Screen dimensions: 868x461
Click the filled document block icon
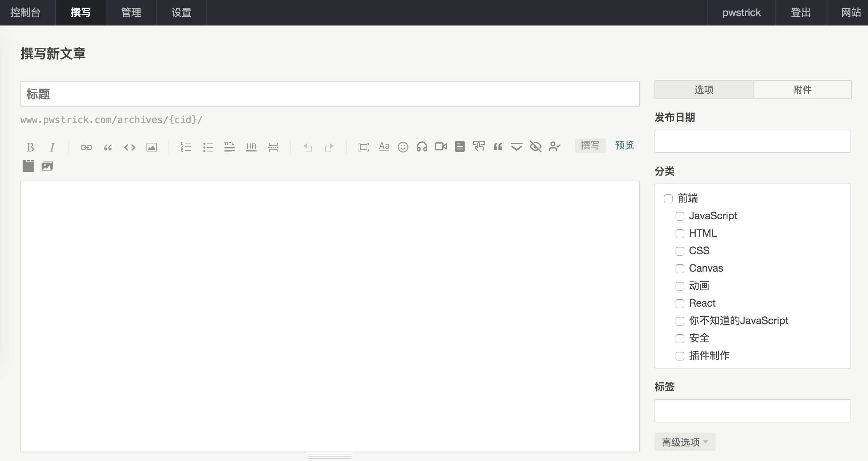[x=460, y=146]
